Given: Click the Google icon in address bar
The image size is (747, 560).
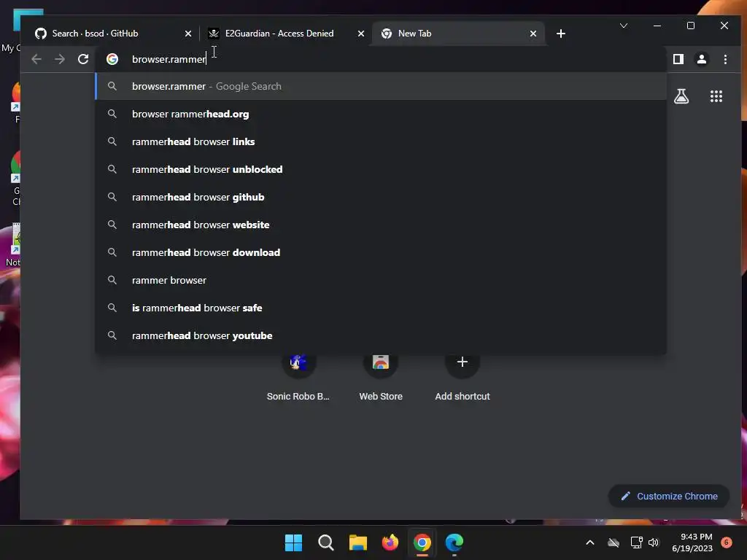Looking at the screenshot, I should coord(112,59).
